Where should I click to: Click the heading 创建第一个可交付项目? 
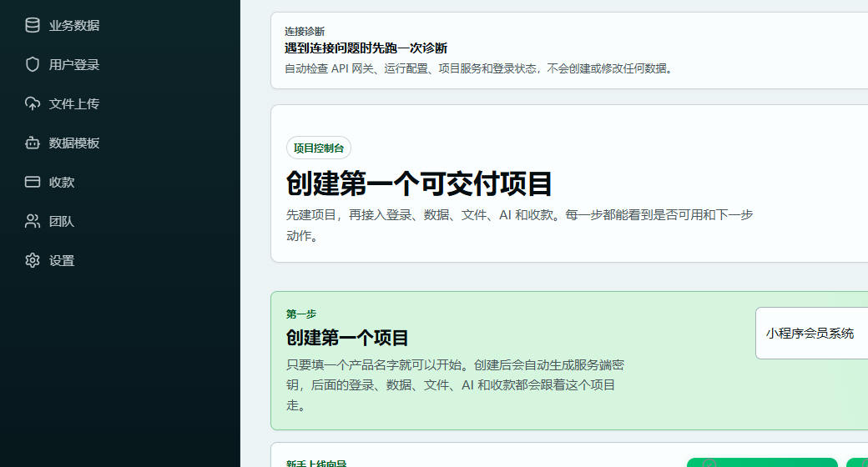(419, 183)
